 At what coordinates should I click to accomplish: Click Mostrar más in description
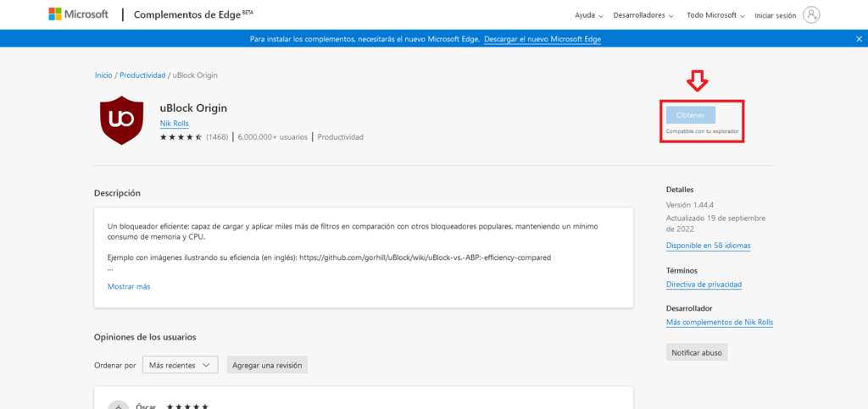coord(129,286)
